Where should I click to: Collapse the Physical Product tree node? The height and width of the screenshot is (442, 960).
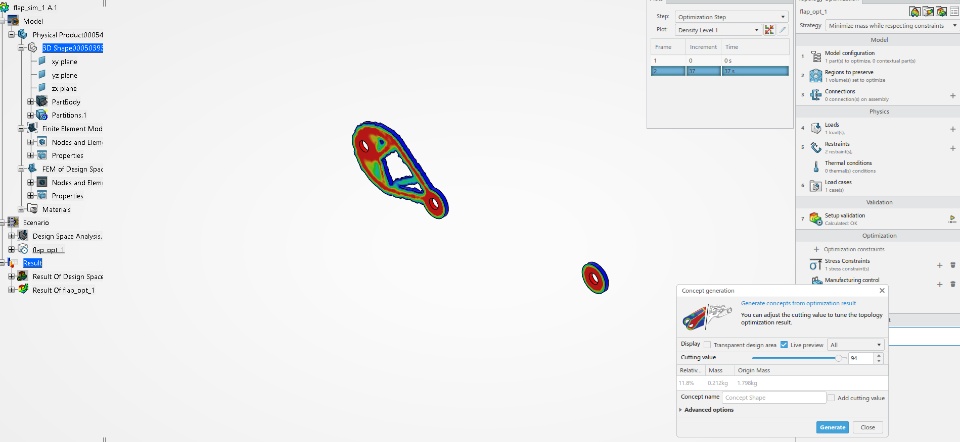click(11, 34)
